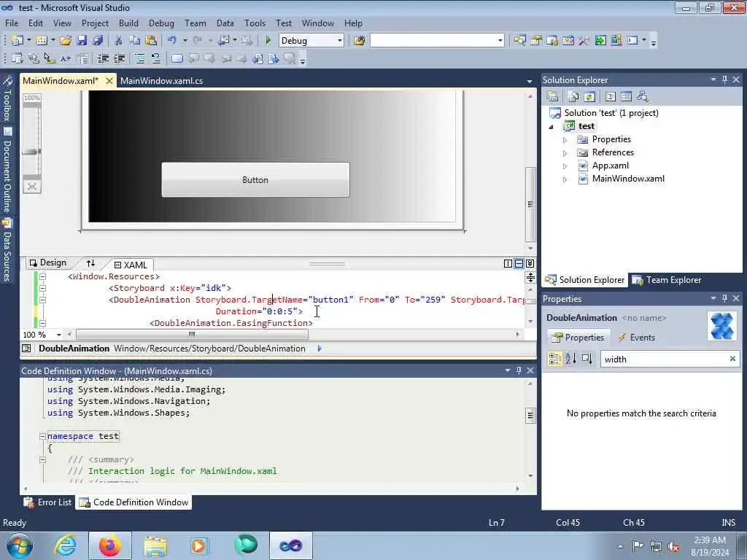Click the designer zoom slider thumb
The height and width of the screenshot is (560, 747).
click(x=32, y=152)
